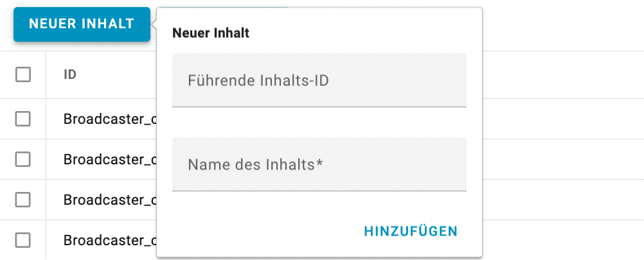
Task: Click the popover arrow beside NEUER INHALT
Action: point(154,25)
